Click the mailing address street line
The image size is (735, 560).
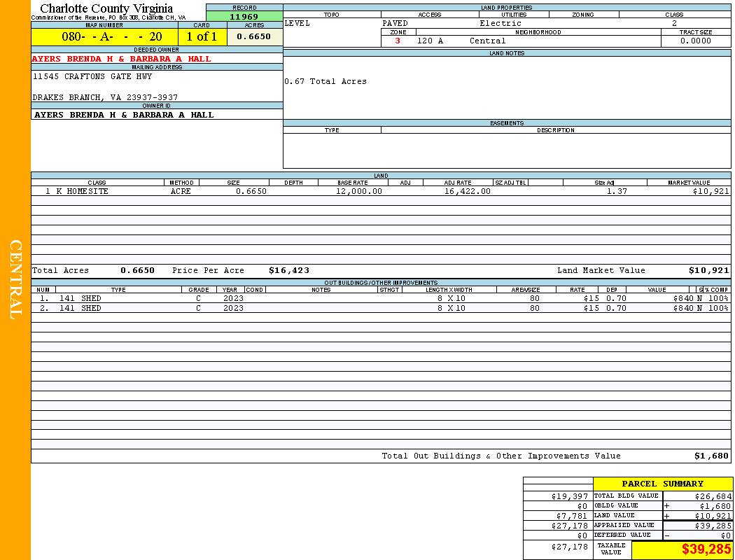[x=92, y=76]
